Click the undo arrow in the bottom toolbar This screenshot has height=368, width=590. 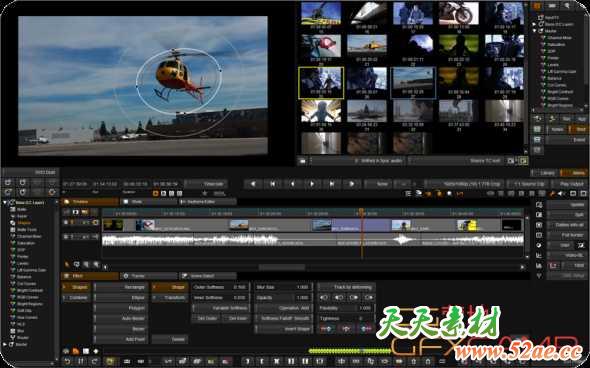[68, 361]
